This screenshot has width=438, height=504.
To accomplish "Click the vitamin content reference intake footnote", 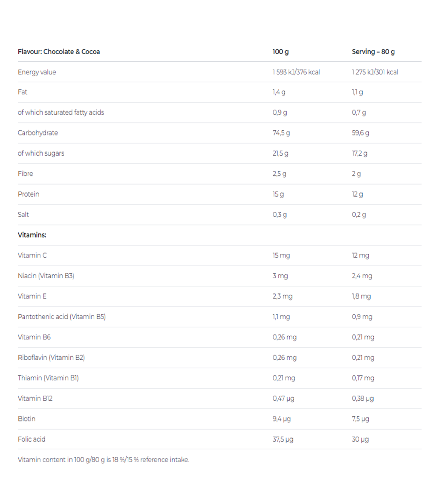I will [103, 460].
